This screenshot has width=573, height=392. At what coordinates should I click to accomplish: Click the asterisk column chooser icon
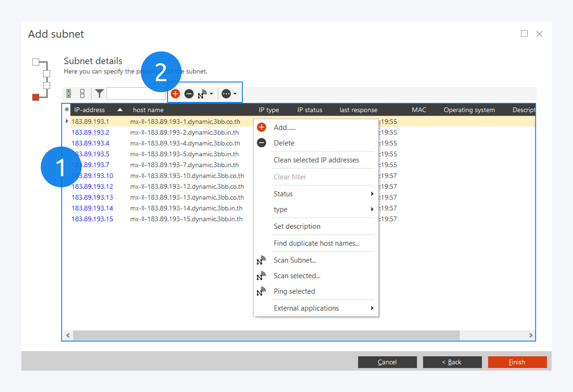(67, 110)
